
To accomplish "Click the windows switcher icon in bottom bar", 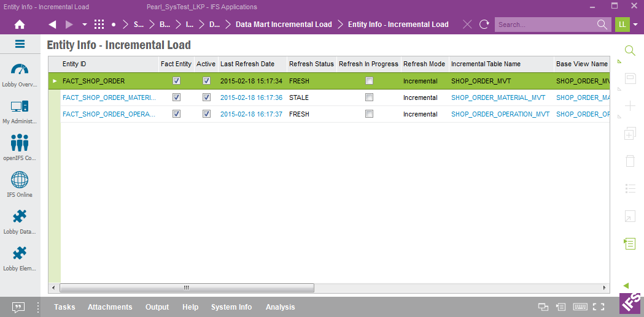I will click(x=544, y=307).
